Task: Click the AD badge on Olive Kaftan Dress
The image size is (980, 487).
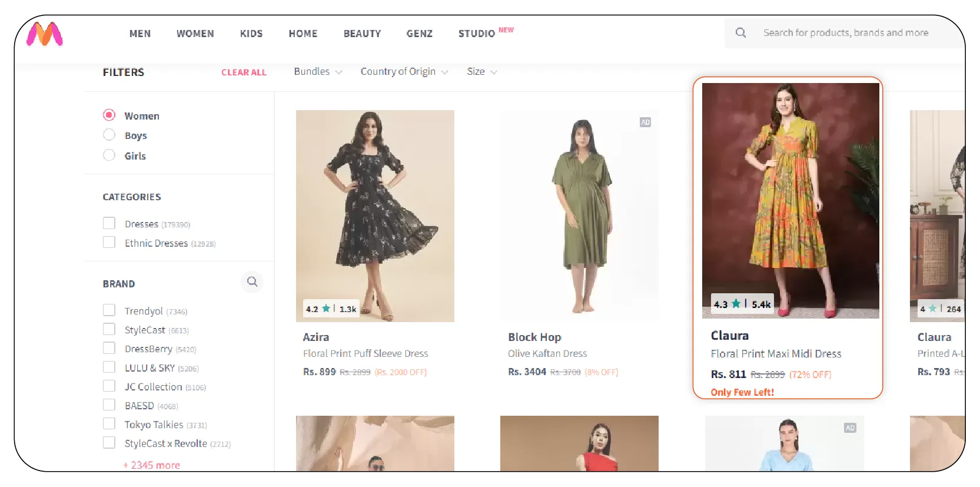Action: click(x=645, y=122)
